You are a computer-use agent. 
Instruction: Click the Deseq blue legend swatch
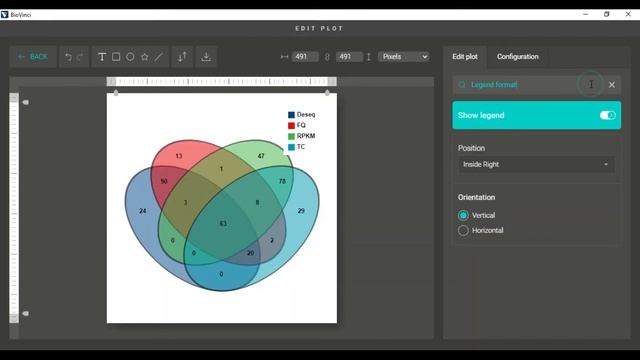point(291,115)
